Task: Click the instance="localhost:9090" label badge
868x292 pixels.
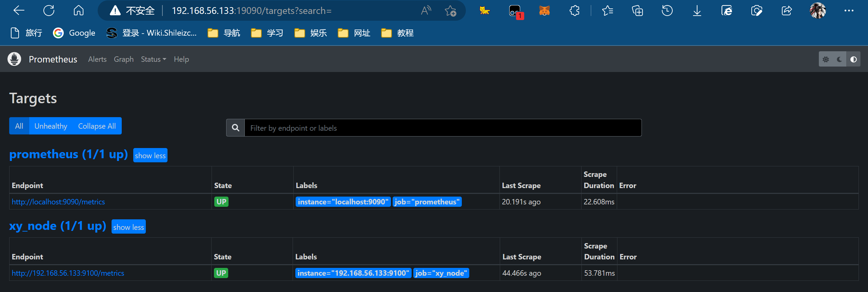Action: click(343, 202)
